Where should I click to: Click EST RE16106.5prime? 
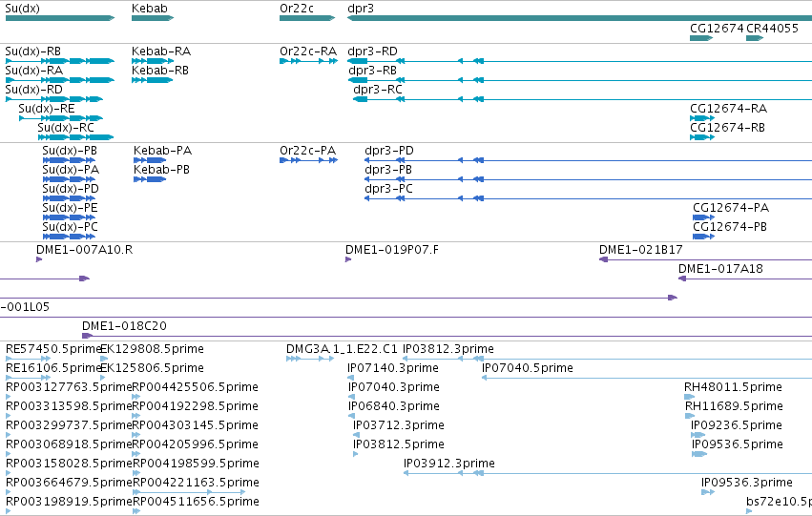pyautogui.click(x=28, y=378)
